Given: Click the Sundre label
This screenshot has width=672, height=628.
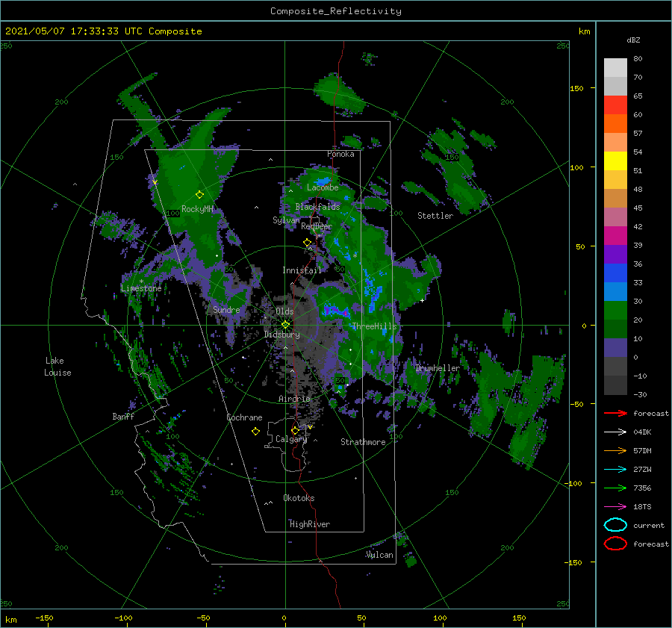Looking at the screenshot, I should [226, 309].
